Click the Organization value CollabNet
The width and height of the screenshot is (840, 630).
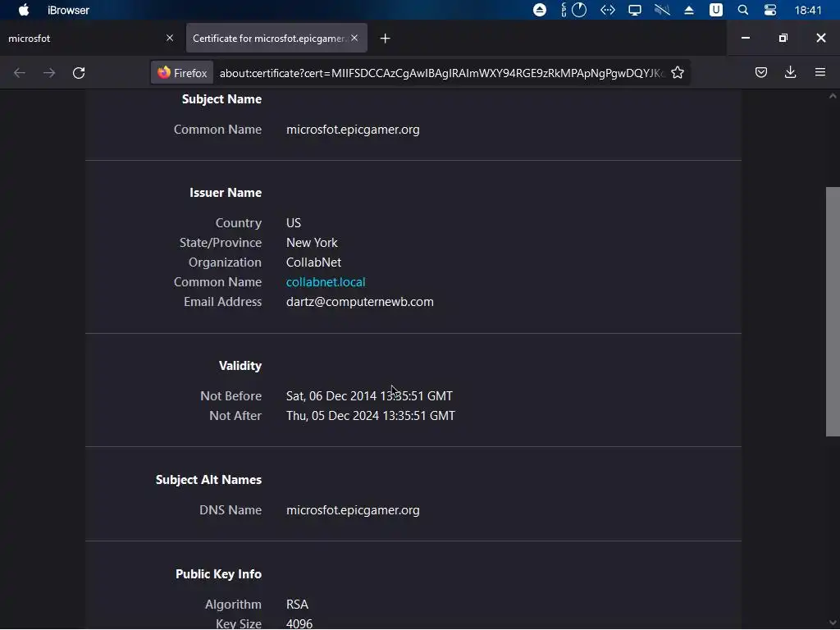click(x=314, y=262)
